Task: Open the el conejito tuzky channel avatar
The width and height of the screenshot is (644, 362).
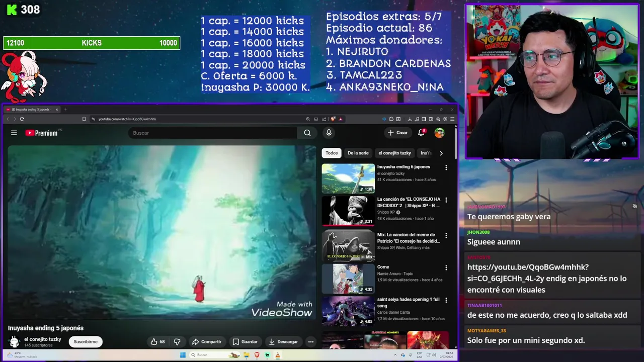Action: [14, 342]
